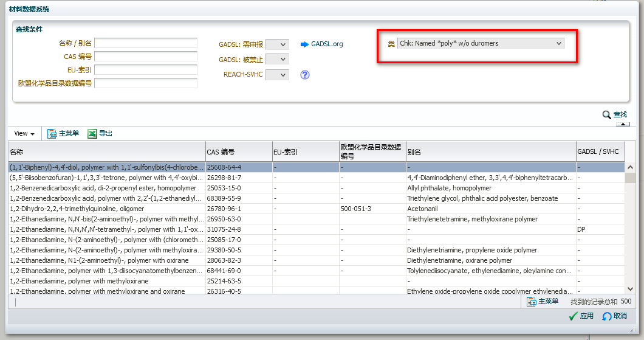Open the 类 class dropdown
The width and height of the screenshot is (644, 340).
pyautogui.click(x=481, y=43)
